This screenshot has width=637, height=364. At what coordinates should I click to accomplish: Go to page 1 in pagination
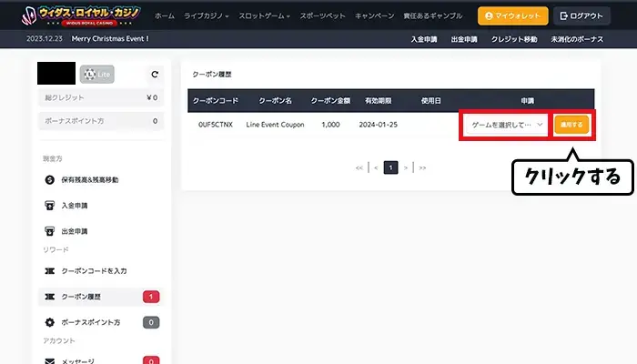[390, 167]
